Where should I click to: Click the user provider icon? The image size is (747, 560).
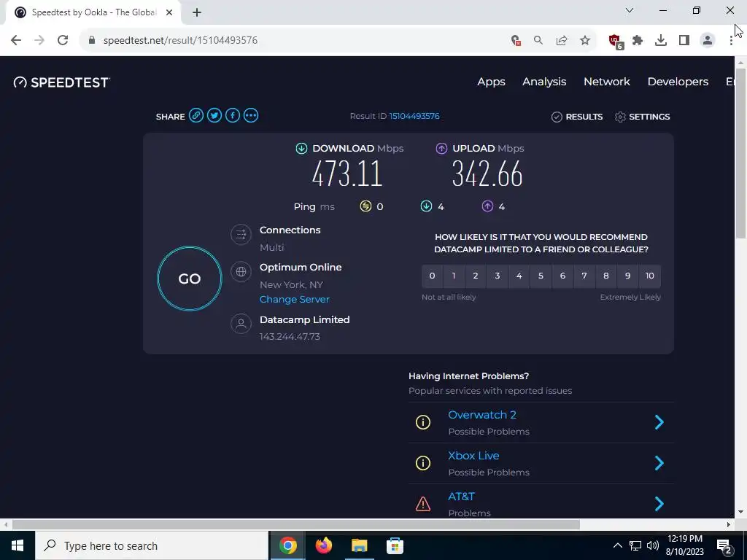point(241,324)
